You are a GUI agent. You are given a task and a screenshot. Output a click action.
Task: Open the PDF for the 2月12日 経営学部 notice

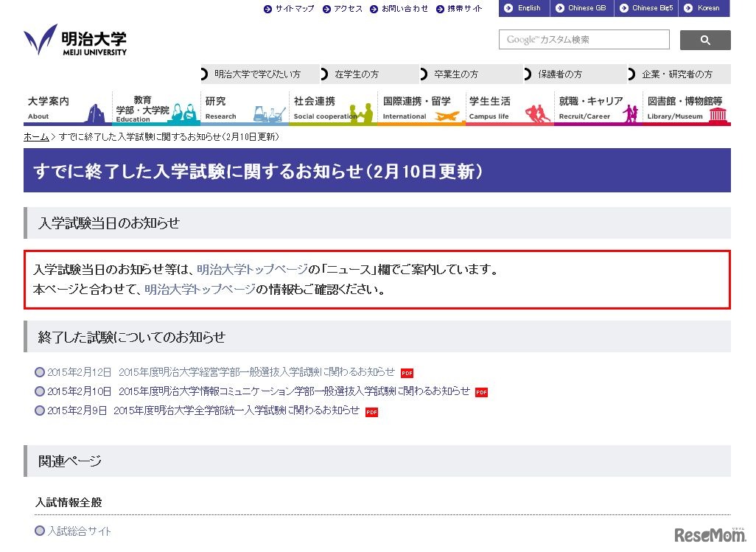point(406,373)
